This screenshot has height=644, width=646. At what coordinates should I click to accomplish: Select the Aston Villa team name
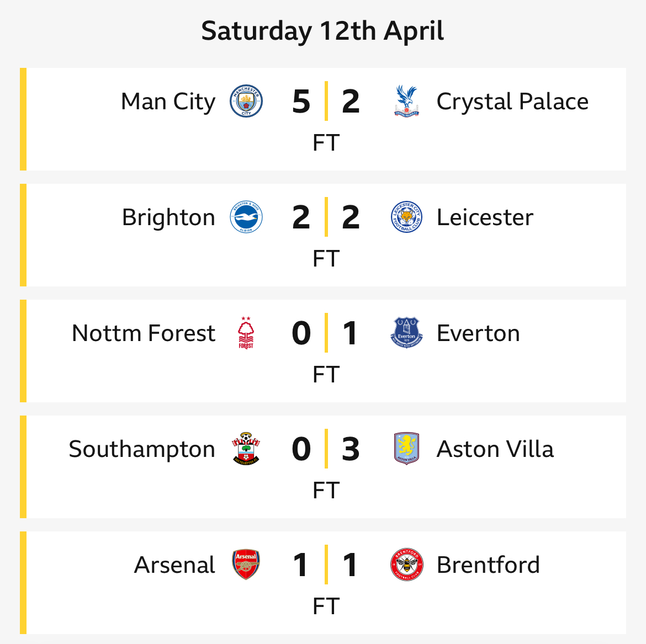[x=495, y=449]
